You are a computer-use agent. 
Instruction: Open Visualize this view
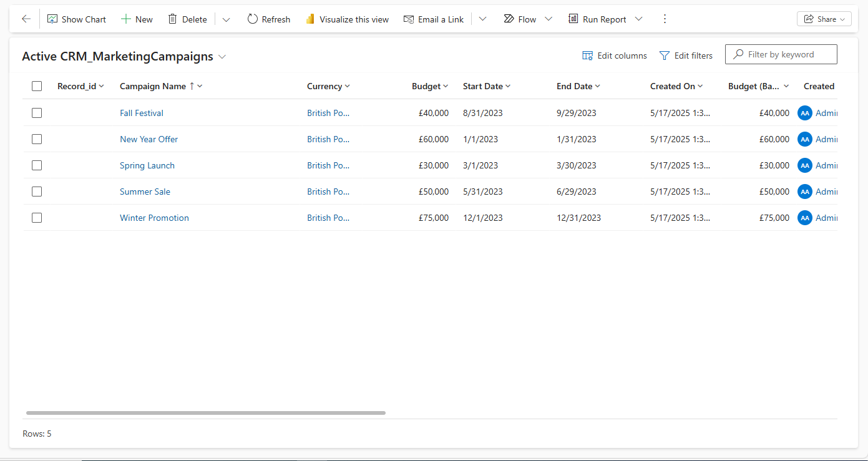(x=347, y=19)
